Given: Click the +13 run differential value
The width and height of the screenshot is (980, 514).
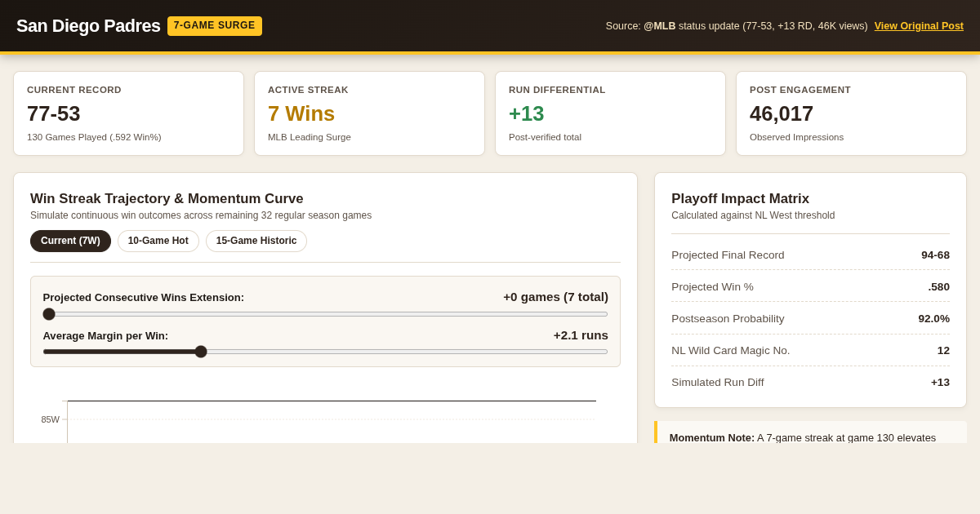Looking at the screenshot, I should (x=526, y=113).
